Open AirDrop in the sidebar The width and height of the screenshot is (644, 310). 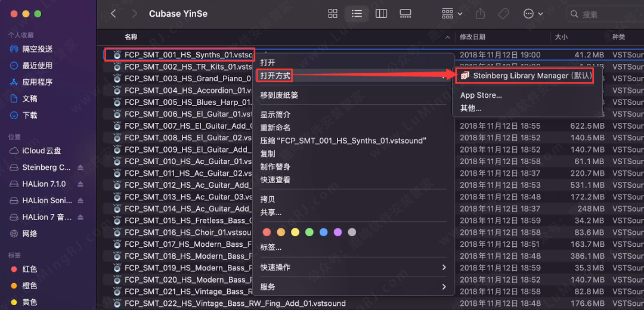click(x=38, y=49)
